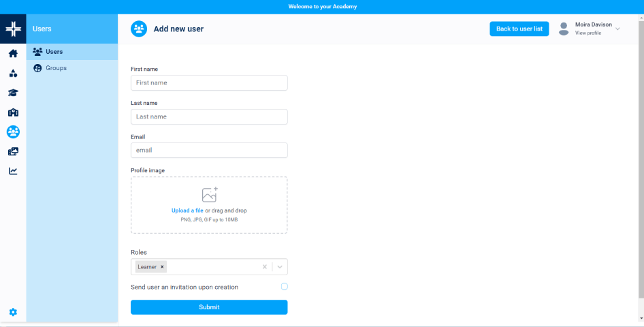Image resolution: width=644 pixels, height=327 pixels.
Task: Select the highlighted users icon in sidebar
Action: 13,131
